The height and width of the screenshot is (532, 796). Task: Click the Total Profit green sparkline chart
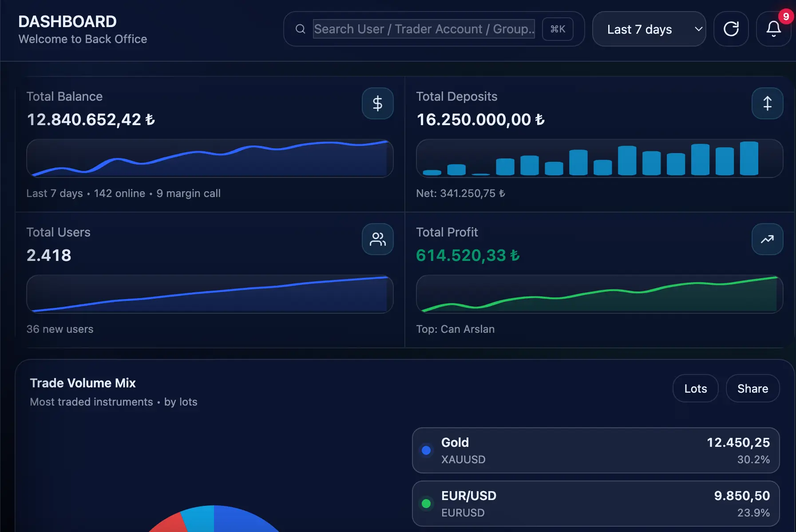pos(599,294)
